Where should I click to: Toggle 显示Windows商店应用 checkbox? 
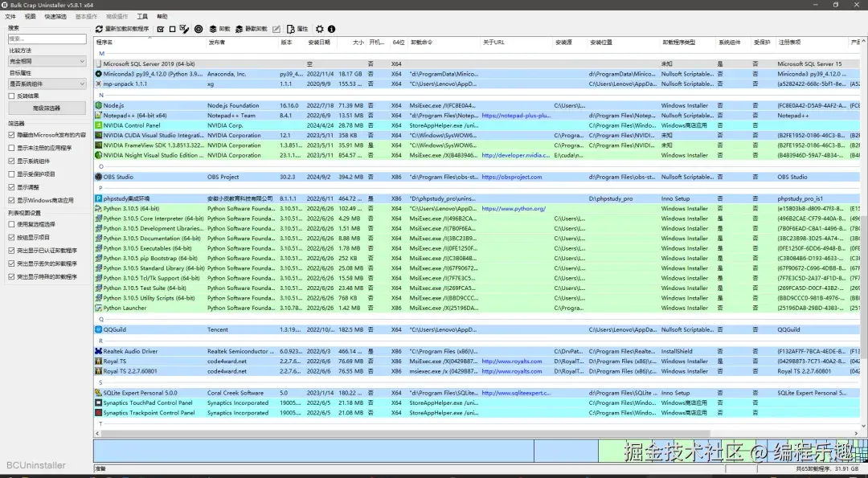pyautogui.click(x=11, y=200)
